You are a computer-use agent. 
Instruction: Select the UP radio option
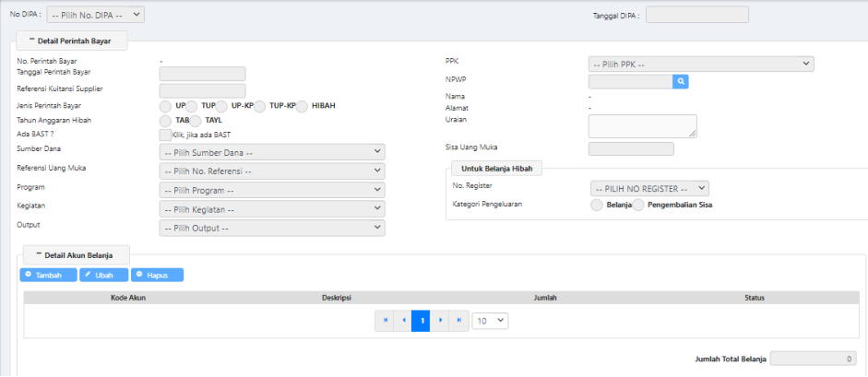tap(166, 106)
